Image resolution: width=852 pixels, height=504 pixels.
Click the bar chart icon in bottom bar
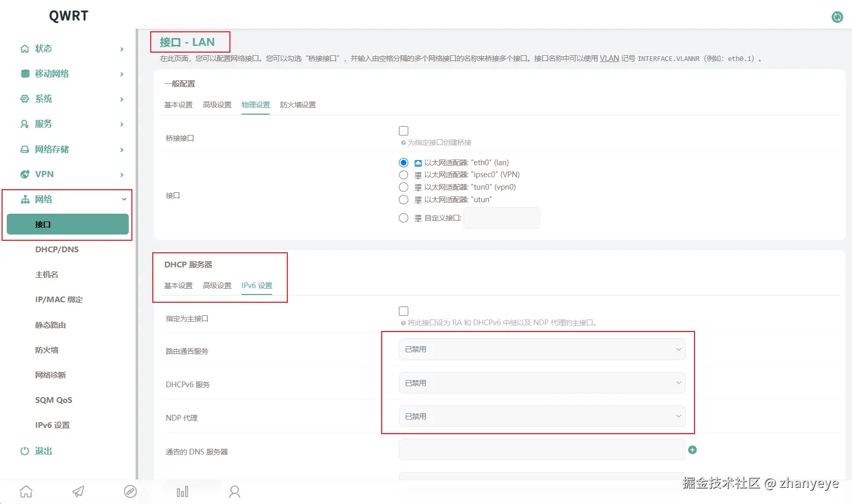coord(182,491)
